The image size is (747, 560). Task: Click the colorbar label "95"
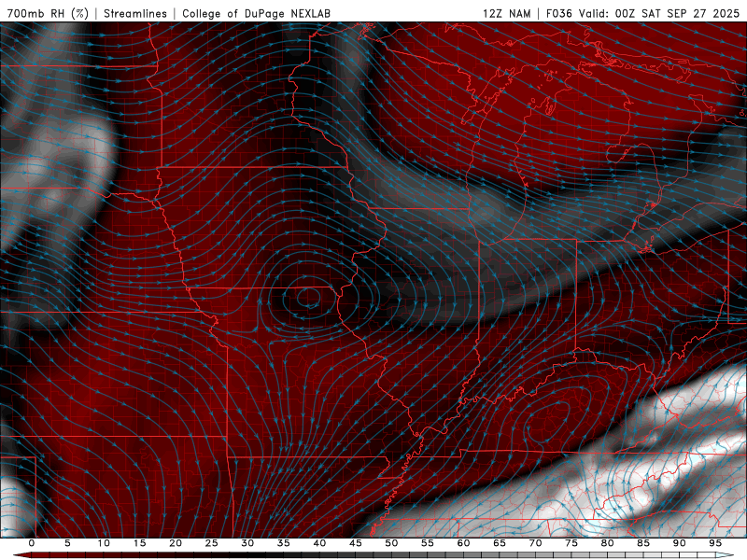pyautogui.click(x=714, y=543)
